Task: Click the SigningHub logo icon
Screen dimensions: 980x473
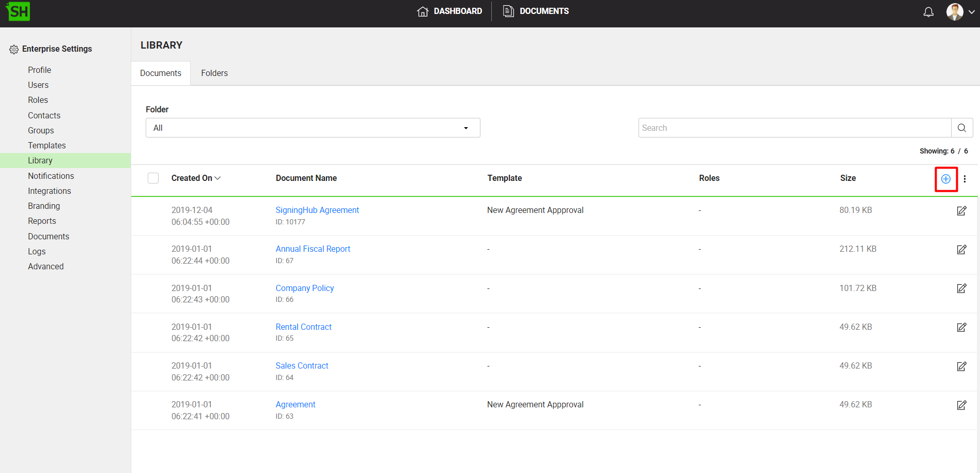Action: [x=19, y=11]
